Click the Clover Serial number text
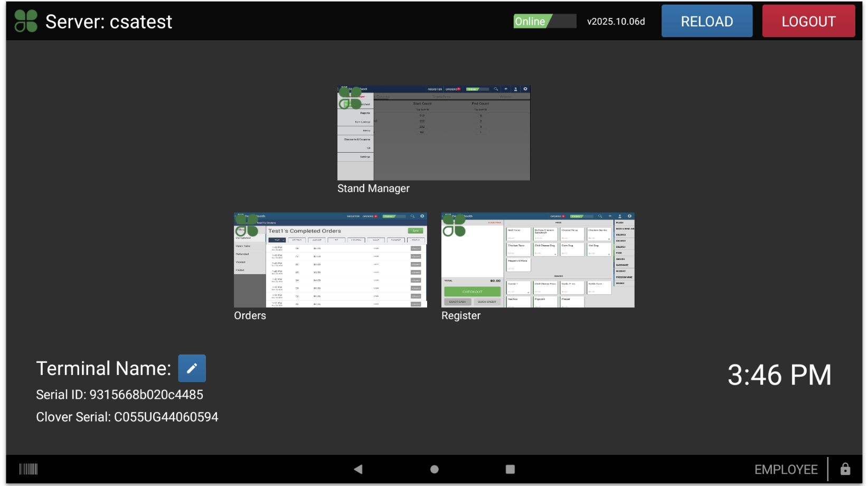 point(127,417)
